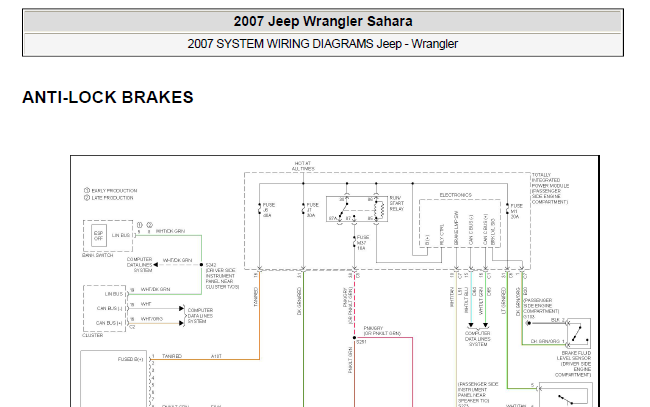Click the 'FUSE M37 10A' label
Viewport: 650px width, 407px height.
pos(363,243)
